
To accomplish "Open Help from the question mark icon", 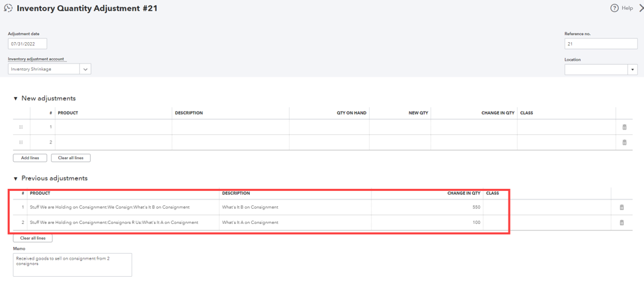I will (614, 9).
